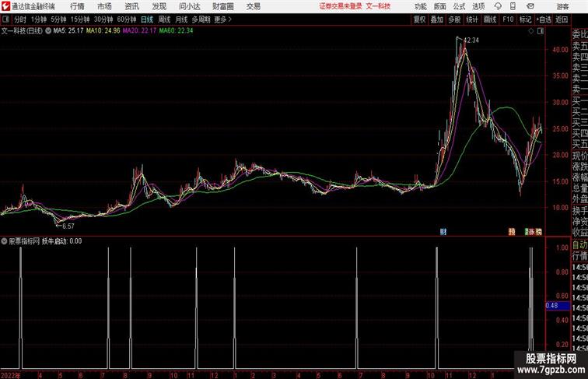The image size is (588, 379).
Task: Switch to the 月线 monthly tab
Action: (181, 19)
